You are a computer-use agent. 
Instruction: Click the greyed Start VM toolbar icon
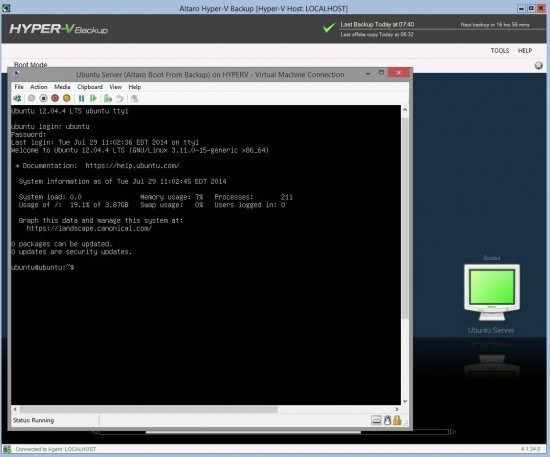tap(32, 99)
